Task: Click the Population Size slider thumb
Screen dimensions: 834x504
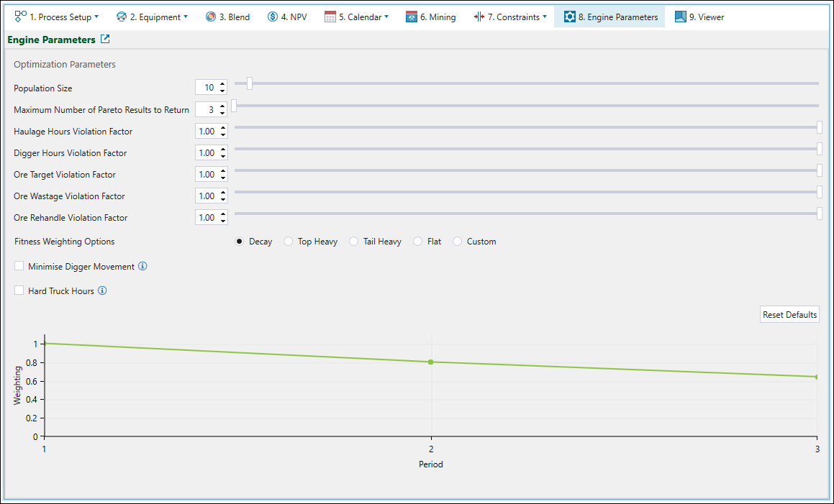Action: point(250,83)
